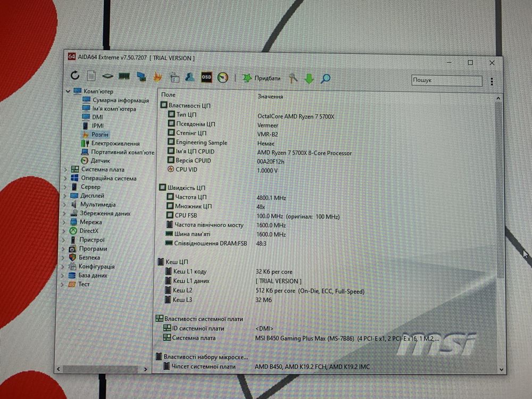Open the three-dot menu button
Viewport: 532px width, 399px height.
point(492,81)
